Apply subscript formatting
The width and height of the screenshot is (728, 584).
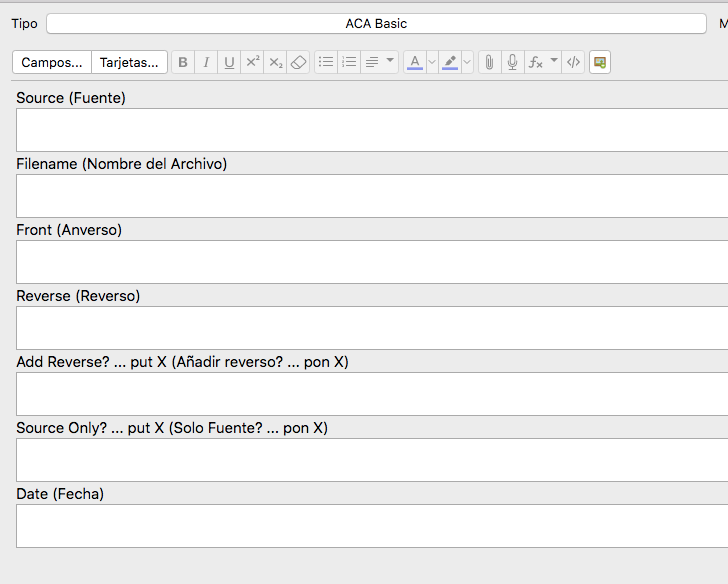276,62
